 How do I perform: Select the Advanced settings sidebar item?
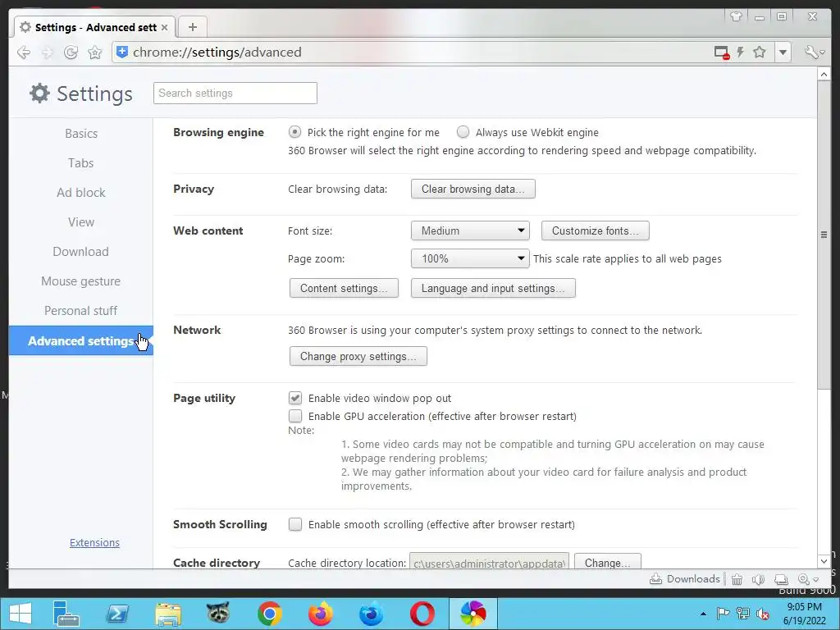click(81, 340)
